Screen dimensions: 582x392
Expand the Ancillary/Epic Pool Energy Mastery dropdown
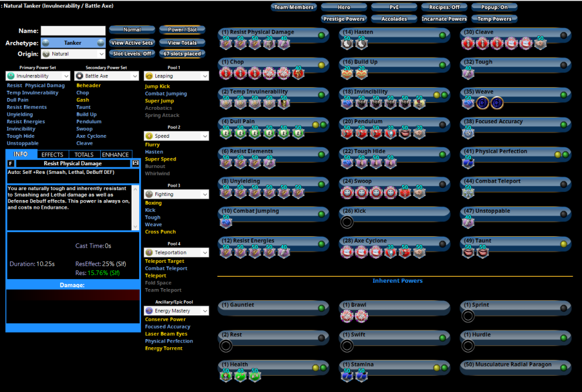click(x=176, y=311)
